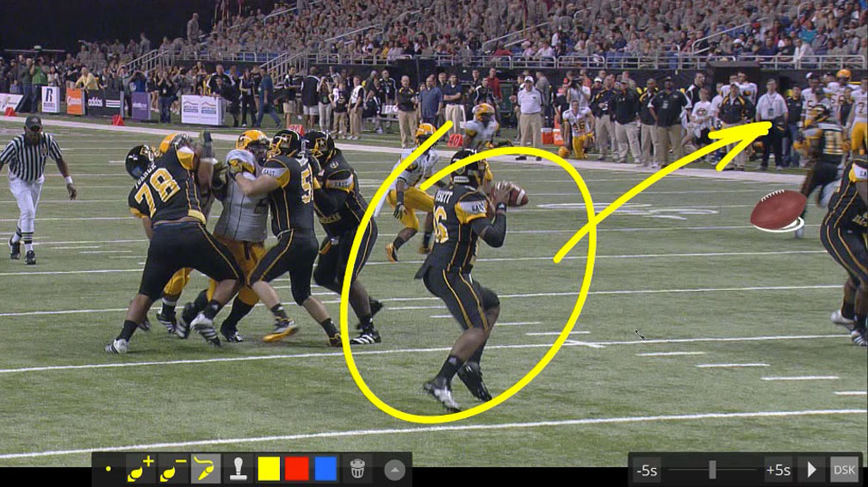Select the football stamp on the field
This screenshot has width=868, height=487.
point(778,210)
